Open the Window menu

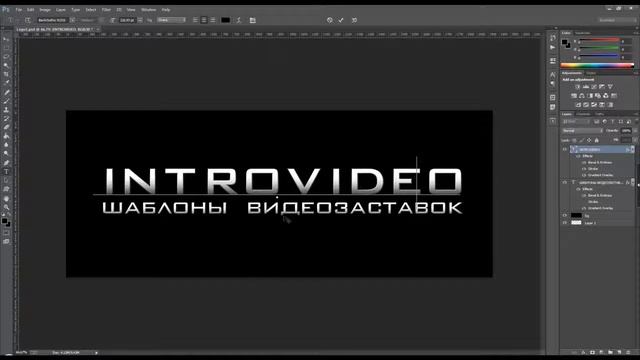point(148,10)
